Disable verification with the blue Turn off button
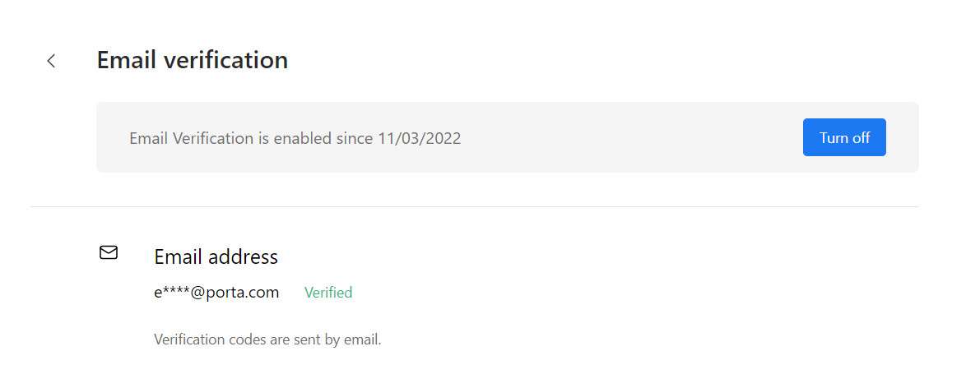 [x=843, y=137]
